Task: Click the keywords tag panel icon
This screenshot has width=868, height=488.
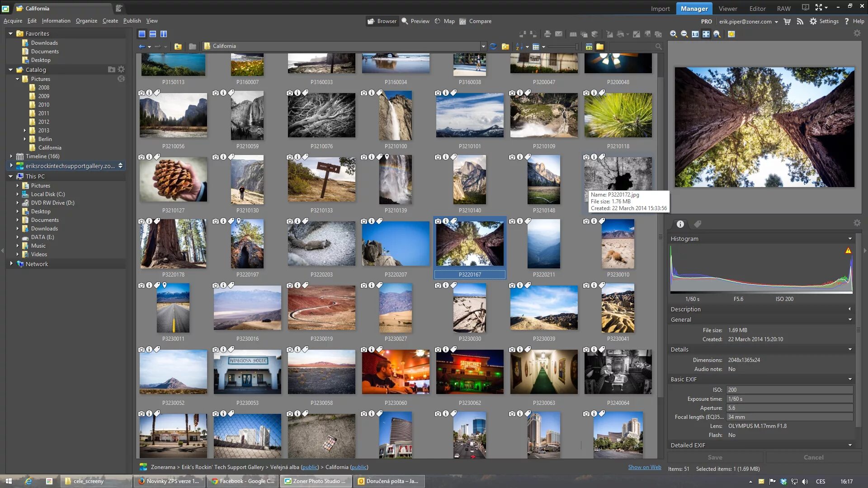Action: coord(698,224)
